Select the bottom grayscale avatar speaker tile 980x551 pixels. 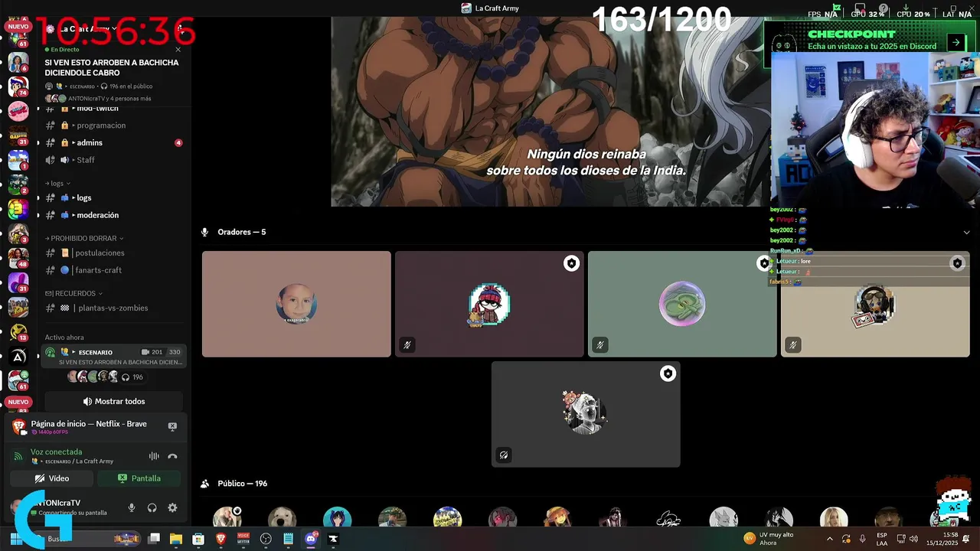pyautogui.click(x=586, y=414)
